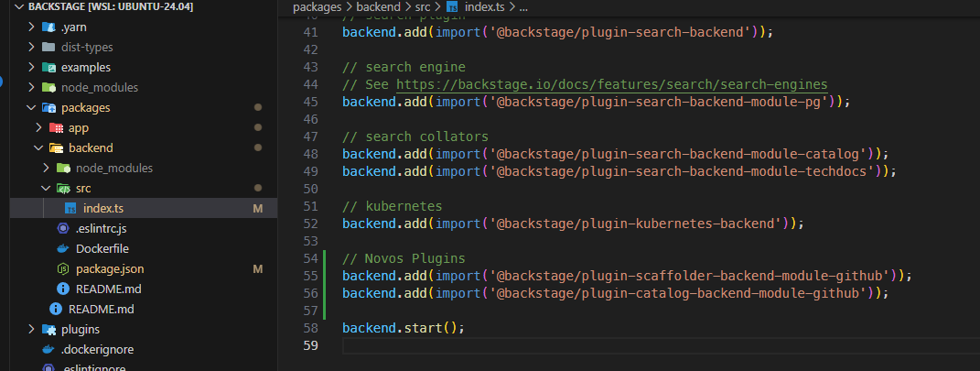Click the backend README.md info icon
Viewport: 980px width, 371px height.
[63, 289]
